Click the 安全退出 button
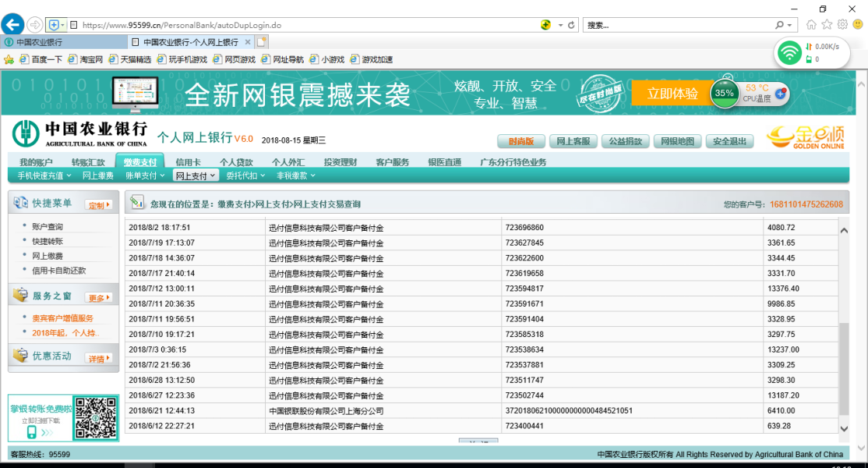This screenshot has height=468, width=868. coord(729,141)
